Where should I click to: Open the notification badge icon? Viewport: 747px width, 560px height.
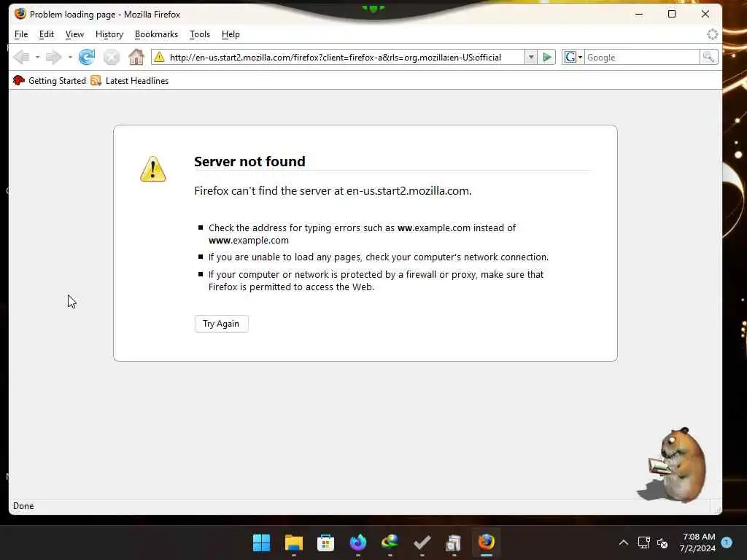[727, 542]
